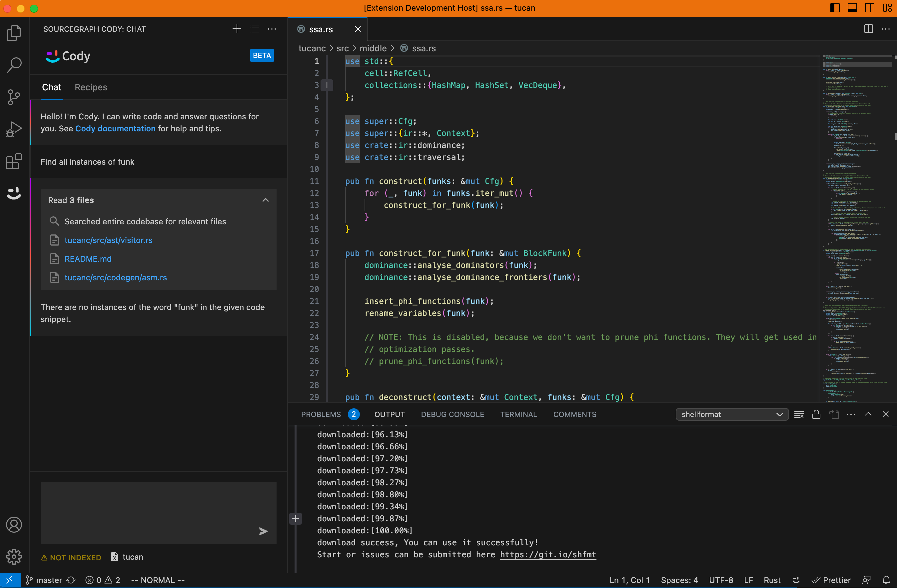
Task: Collapse the Read 3 files section
Action: pos(265,200)
